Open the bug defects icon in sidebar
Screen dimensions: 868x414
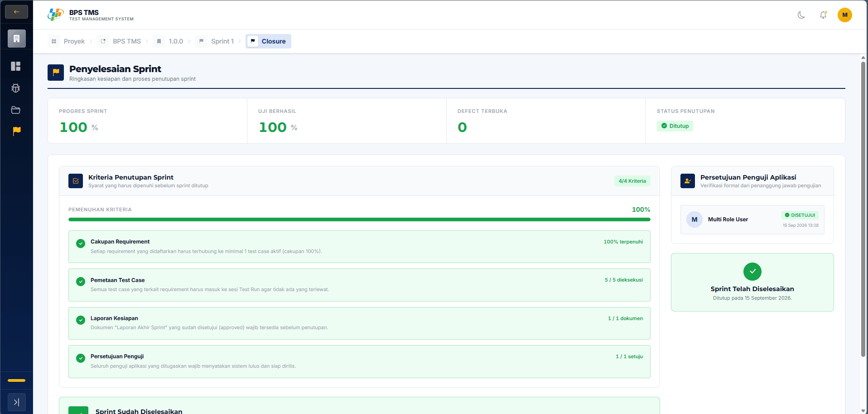pyautogui.click(x=16, y=88)
